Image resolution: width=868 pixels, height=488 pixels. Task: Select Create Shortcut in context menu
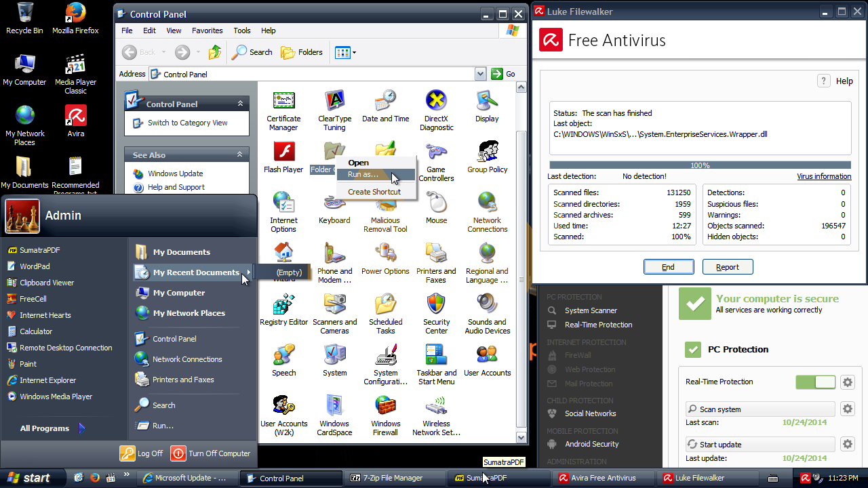click(376, 192)
